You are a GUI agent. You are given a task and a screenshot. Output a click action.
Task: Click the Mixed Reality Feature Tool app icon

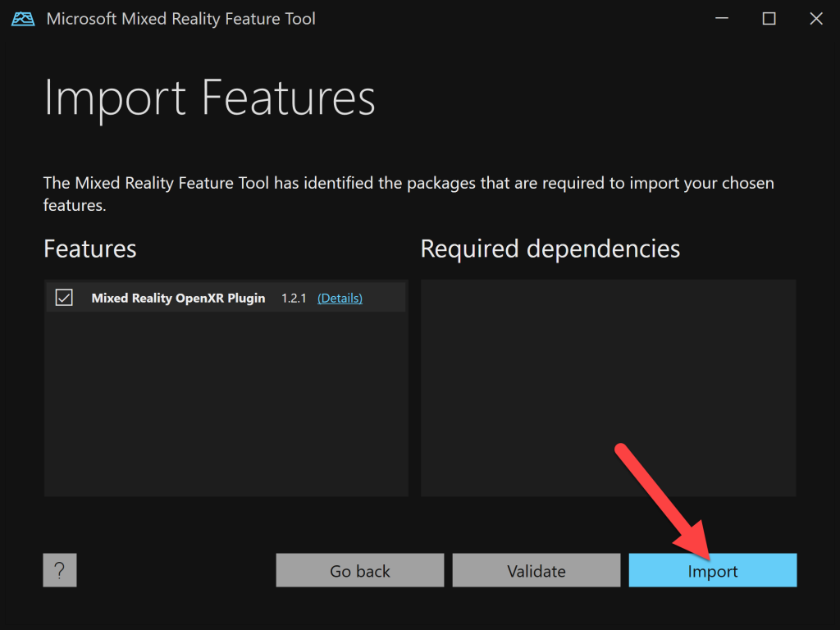pyautogui.click(x=23, y=19)
